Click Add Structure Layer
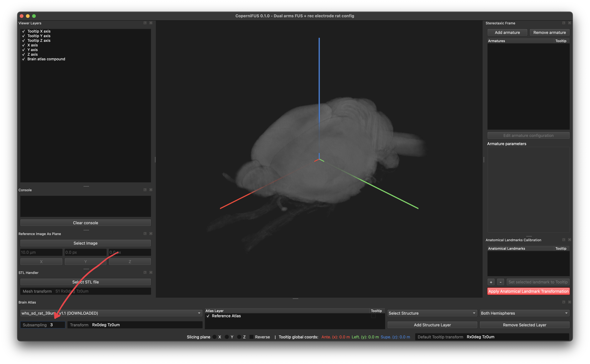Image resolution: width=590 pixels, height=364 pixels. point(432,325)
